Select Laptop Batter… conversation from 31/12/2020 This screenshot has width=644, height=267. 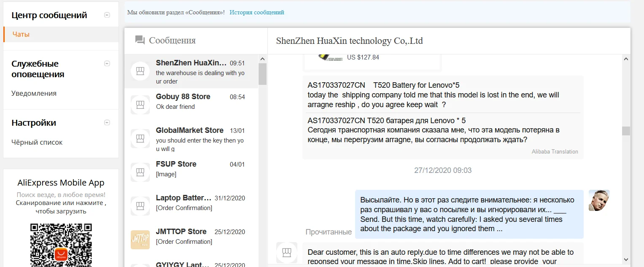click(191, 206)
